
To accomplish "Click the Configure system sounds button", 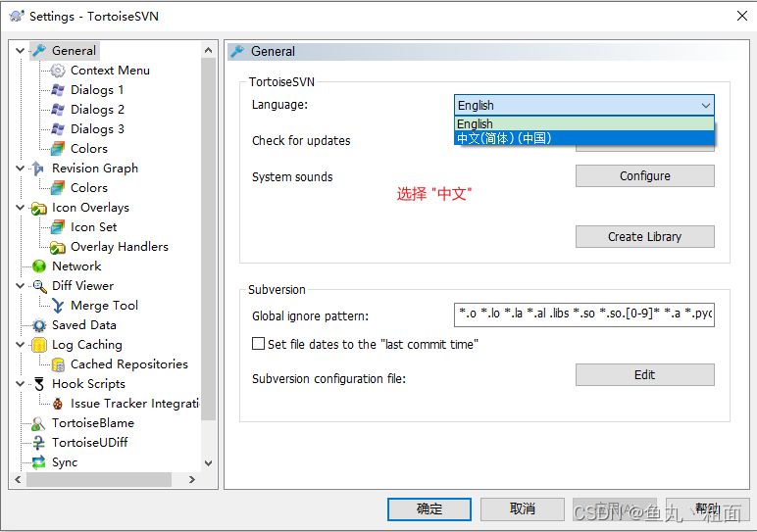I will click(x=644, y=176).
